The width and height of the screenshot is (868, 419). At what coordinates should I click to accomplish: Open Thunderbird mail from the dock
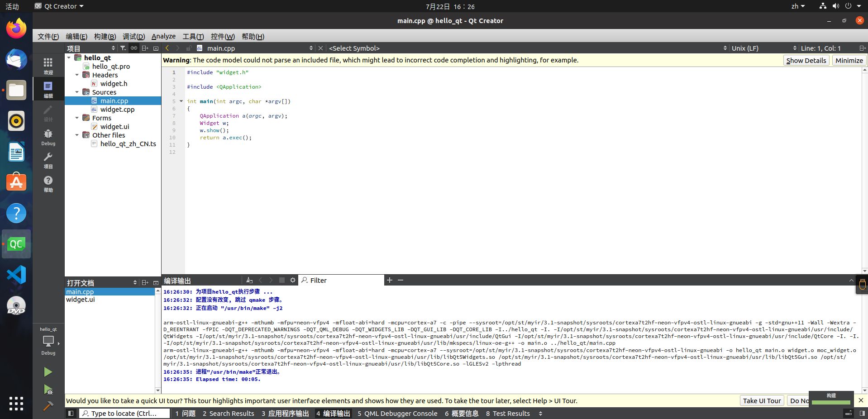(16, 59)
